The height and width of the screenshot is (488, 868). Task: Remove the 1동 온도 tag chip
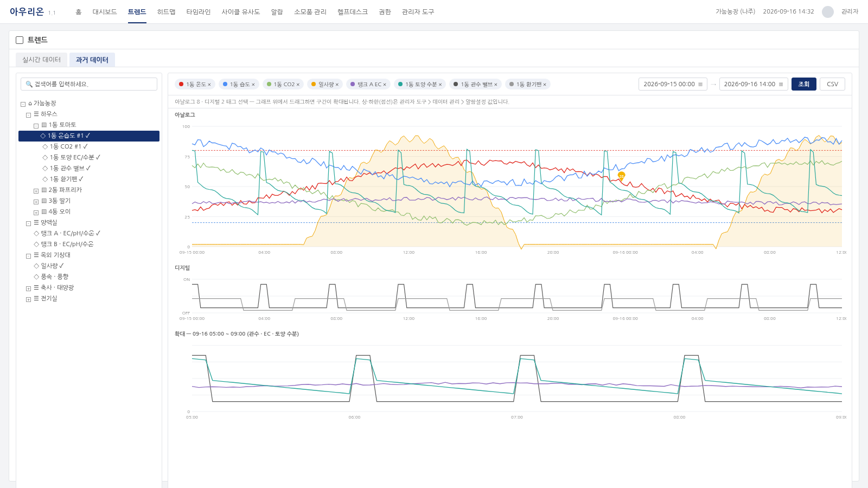[x=209, y=85]
